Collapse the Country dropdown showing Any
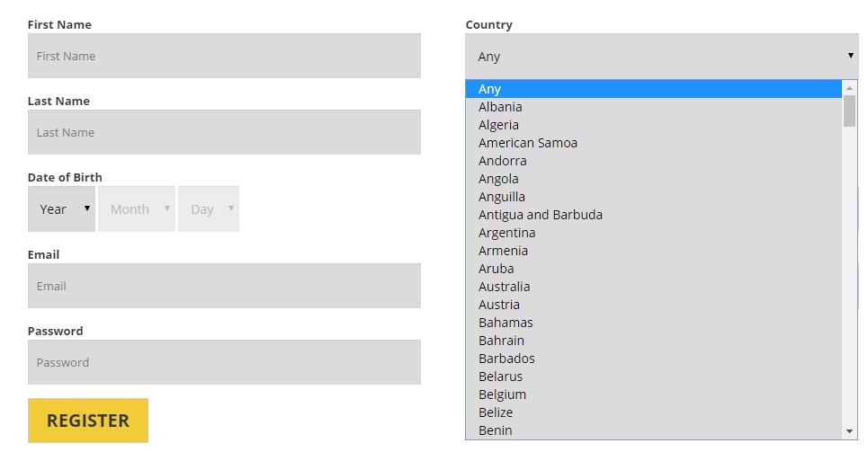 click(661, 56)
